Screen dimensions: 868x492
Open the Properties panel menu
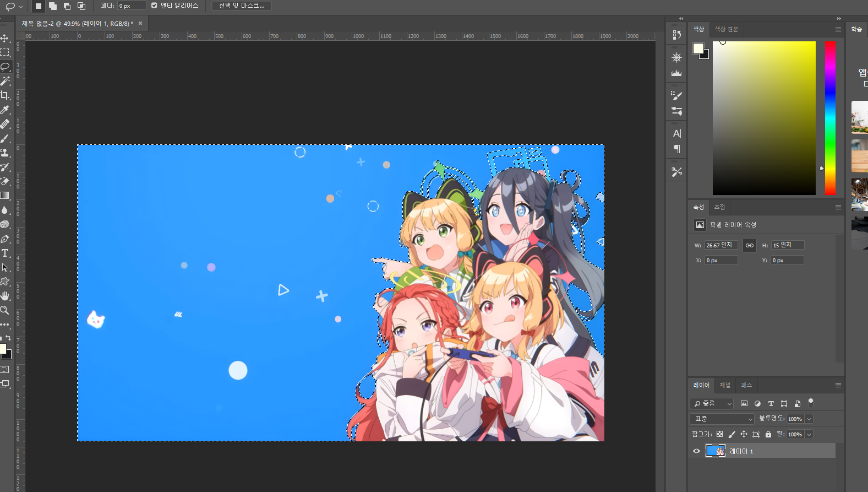(838, 207)
